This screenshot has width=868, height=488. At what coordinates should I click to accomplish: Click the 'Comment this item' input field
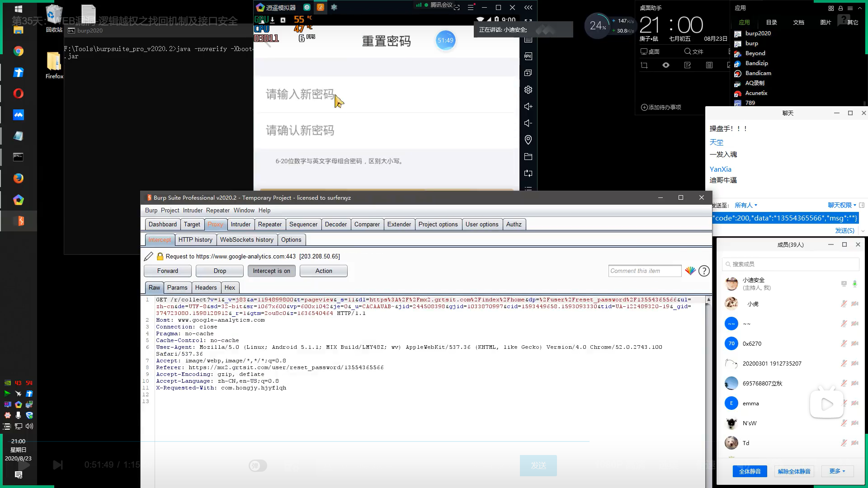click(645, 271)
